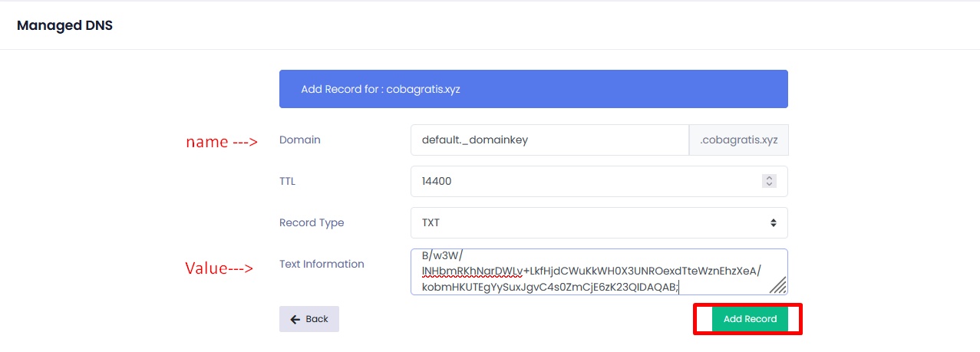Click the Text Information label

pyautogui.click(x=322, y=264)
